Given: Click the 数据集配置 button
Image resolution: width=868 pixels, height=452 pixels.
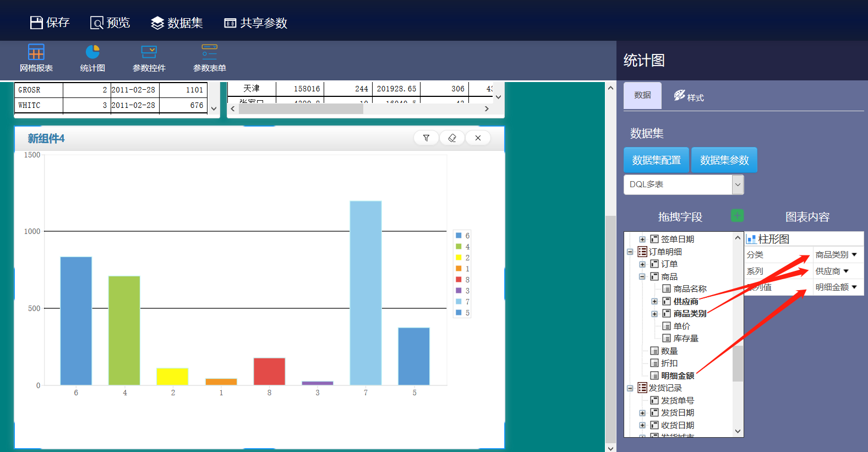Looking at the screenshot, I should pyautogui.click(x=656, y=160).
